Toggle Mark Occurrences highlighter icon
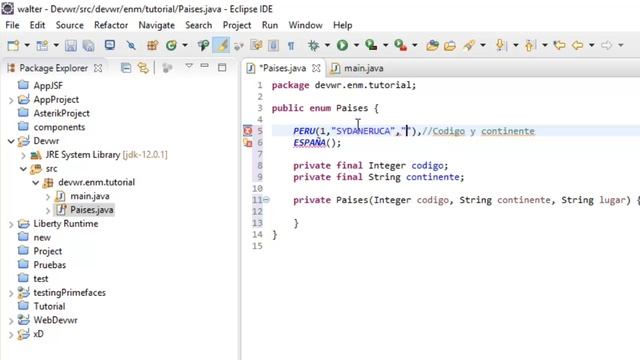This screenshot has width=640, height=360. [221, 45]
